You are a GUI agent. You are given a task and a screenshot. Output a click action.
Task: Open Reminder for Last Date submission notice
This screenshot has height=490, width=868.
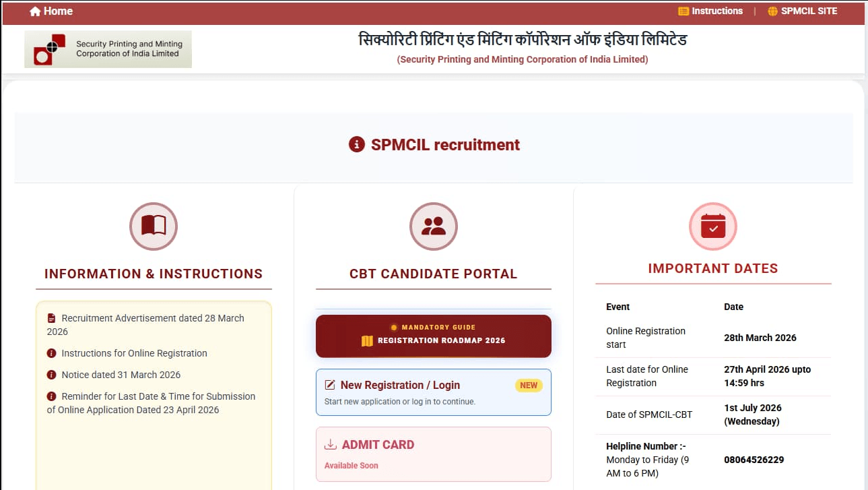coord(151,403)
